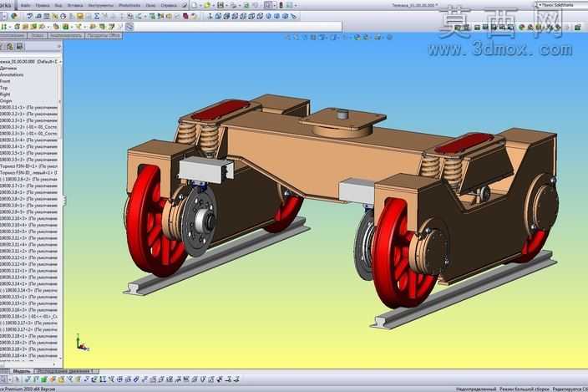Click the Open document icon
Screen dimensions: 588x392
(x=207, y=6)
